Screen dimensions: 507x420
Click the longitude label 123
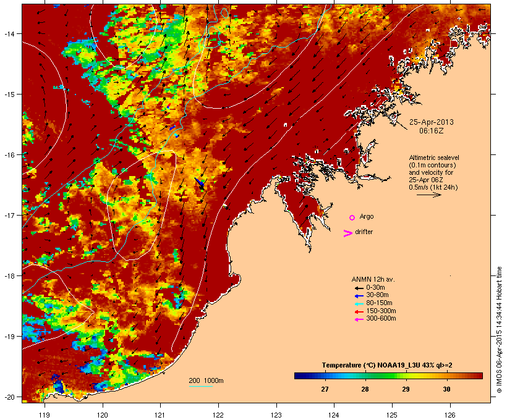click(x=276, y=415)
